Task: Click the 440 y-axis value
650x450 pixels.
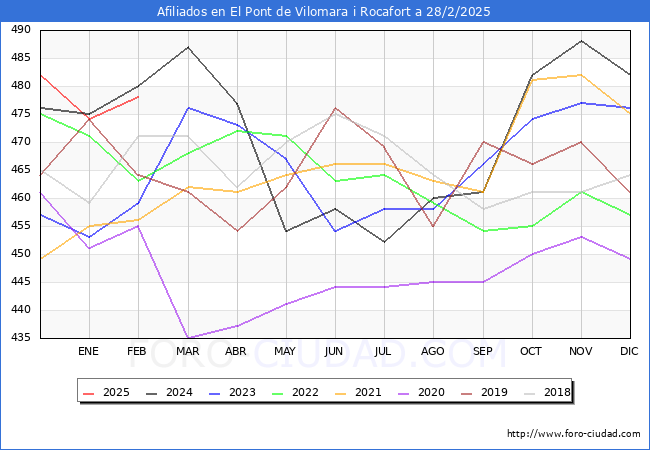Action: click(21, 310)
